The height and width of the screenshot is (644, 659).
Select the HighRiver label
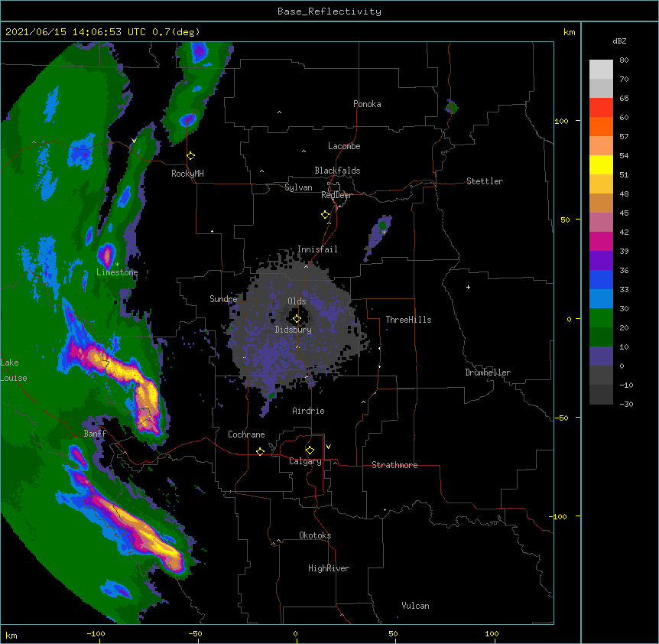(329, 568)
